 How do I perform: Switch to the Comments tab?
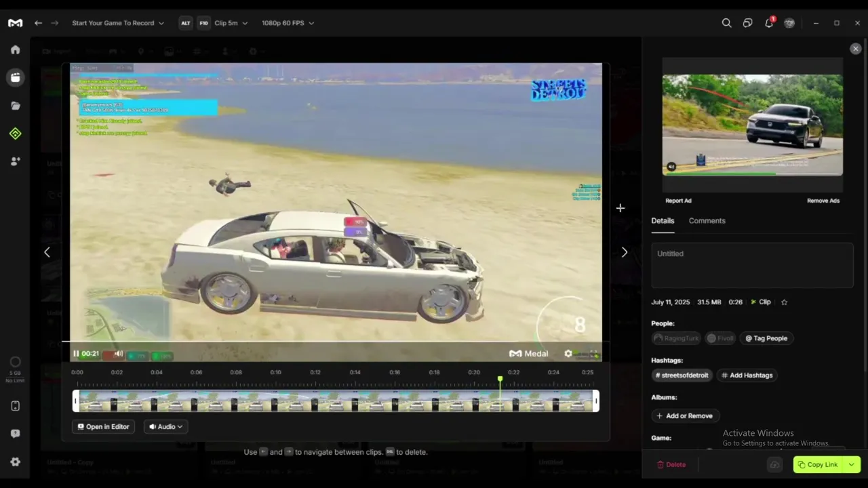707,221
